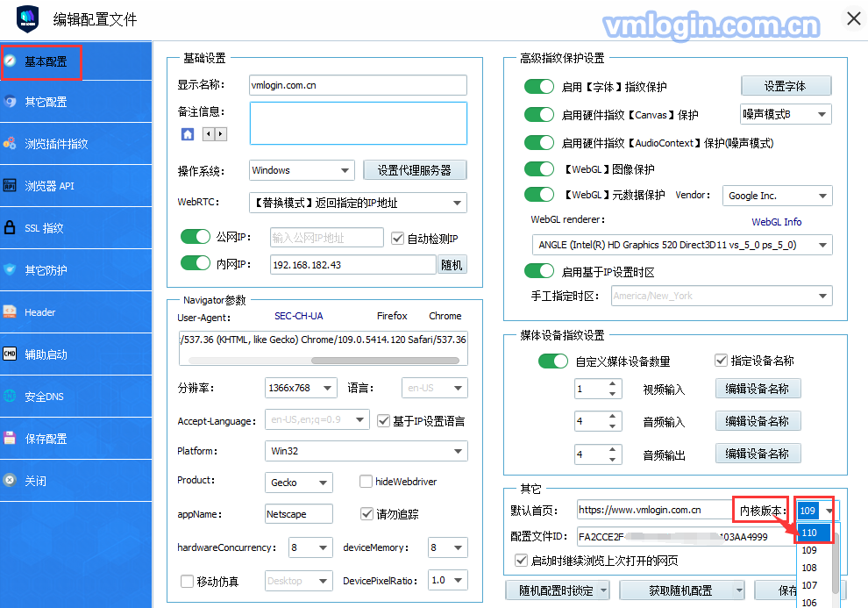
Task: Uncheck 启动时继续浏览上次打开的网页 checkbox
Action: click(521, 560)
